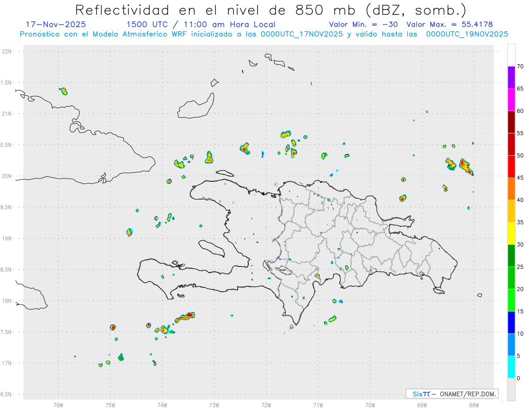Screen dimensions: 532x411
Task: Click the '75W' longitude label
Action: pos(110,404)
